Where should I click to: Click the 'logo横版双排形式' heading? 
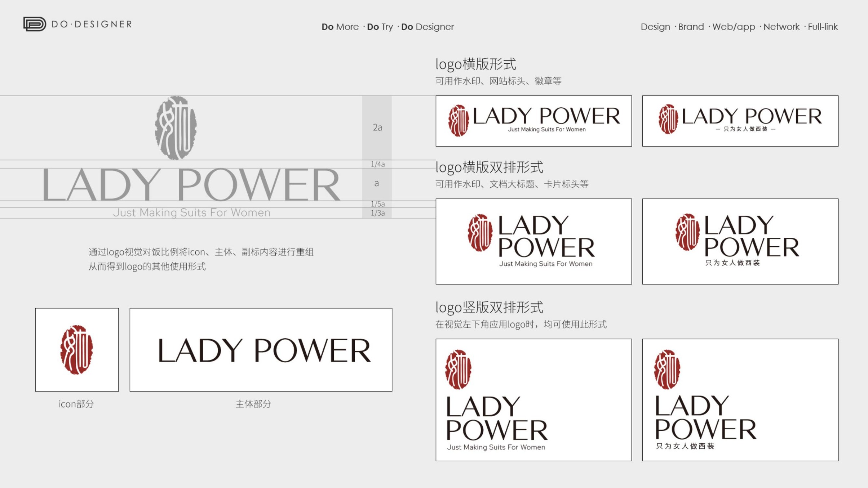pyautogui.click(x=489, y=167)
